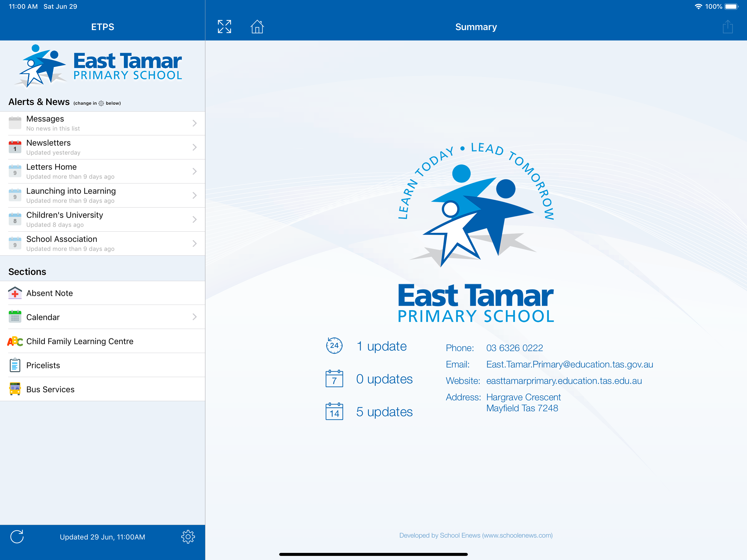
Task: Tap the Launching into Learning calendar icon
Action: pos(15,195)
